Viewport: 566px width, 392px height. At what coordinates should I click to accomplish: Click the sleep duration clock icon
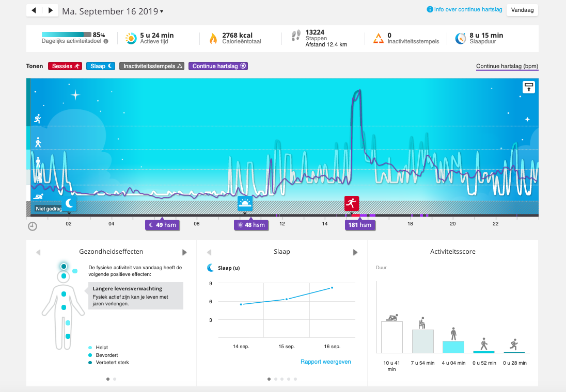coord(461,38)
